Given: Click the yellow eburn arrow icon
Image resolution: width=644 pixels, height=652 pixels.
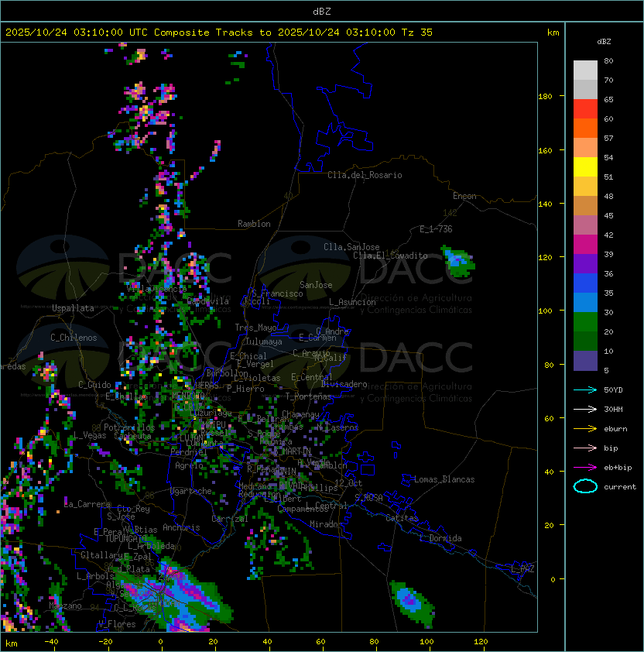Looking at the screenshot, I should [585, 429].
